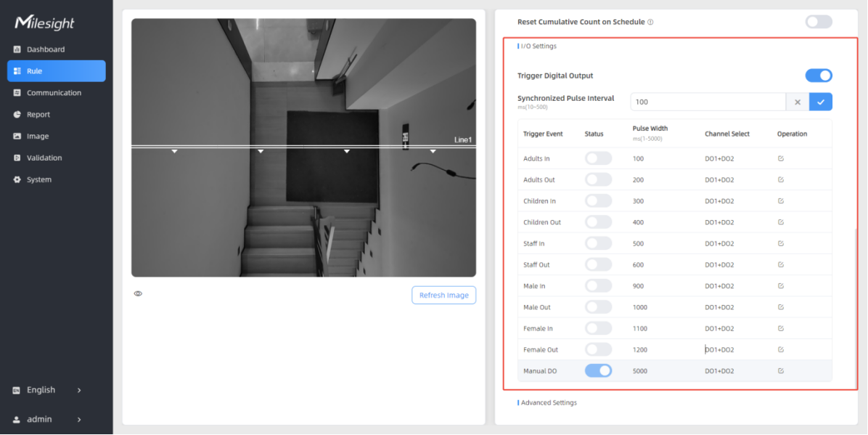Expand the Advanced Settings section
Viewport: 868px width, 435px height.
click(x=548, y=402)
